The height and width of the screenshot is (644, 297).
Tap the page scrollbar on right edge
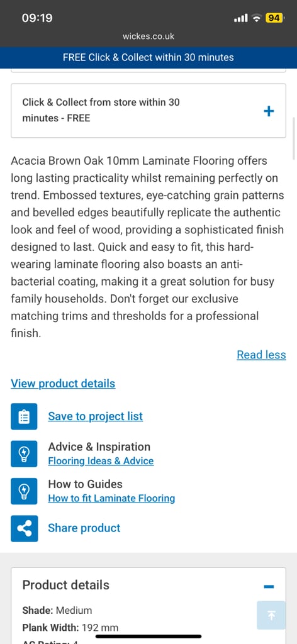pos(294,140)
